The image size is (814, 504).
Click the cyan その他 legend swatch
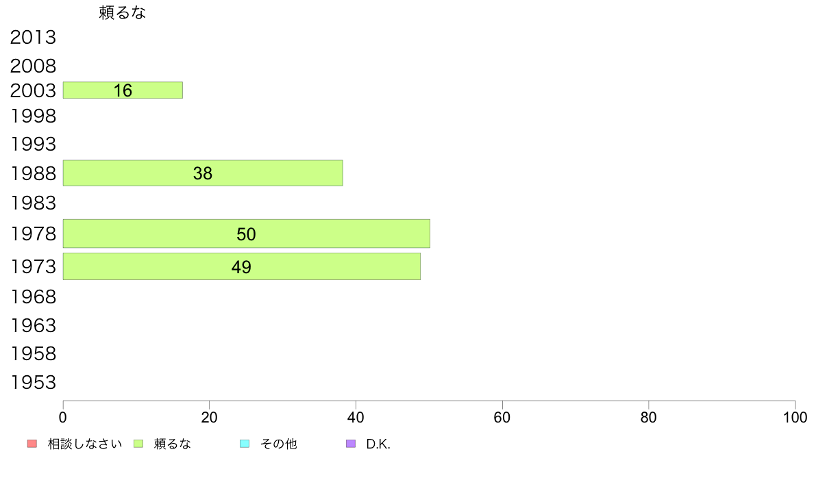245,444
